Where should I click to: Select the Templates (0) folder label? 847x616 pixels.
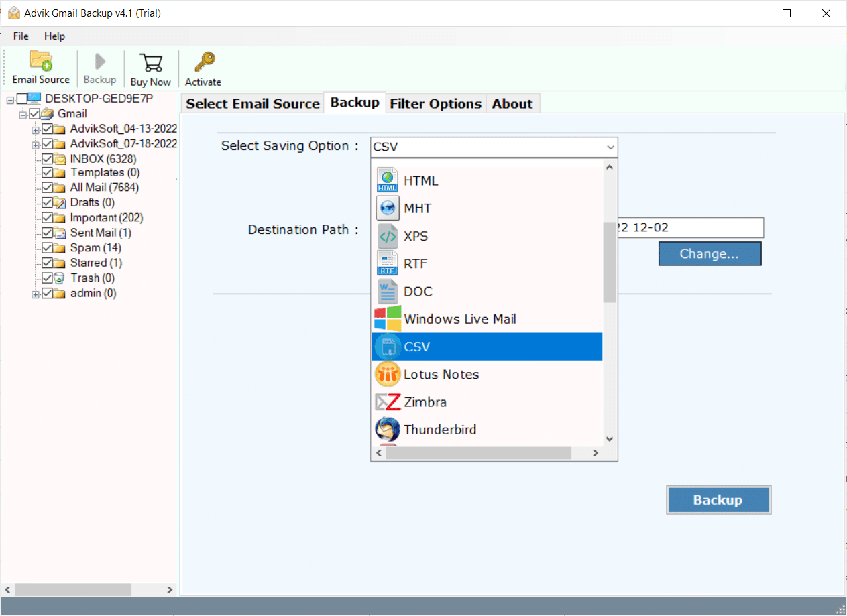pyautogui.click(x=105, y=172)
